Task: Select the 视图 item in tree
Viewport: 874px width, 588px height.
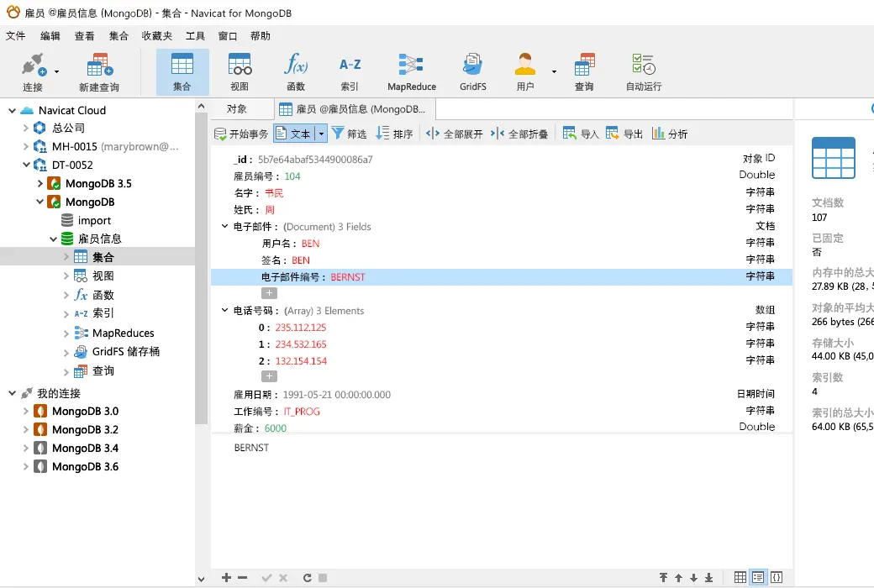Action: pos(103,276)
